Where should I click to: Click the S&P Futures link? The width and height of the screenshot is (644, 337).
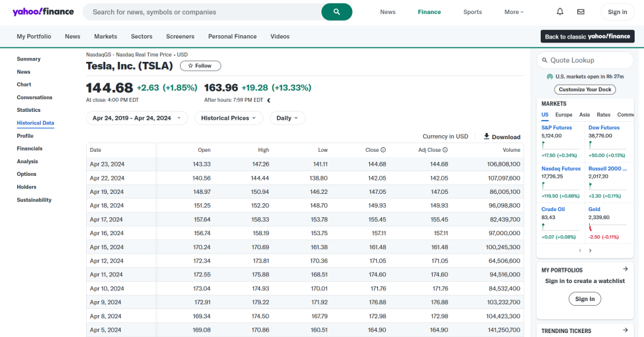(x=557, y=128)
